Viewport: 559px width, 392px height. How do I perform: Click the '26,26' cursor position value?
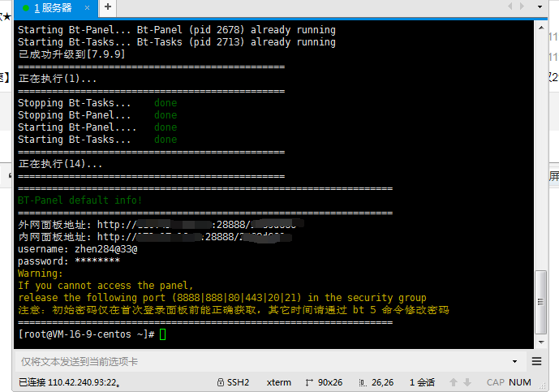click(x=382, y=383)
